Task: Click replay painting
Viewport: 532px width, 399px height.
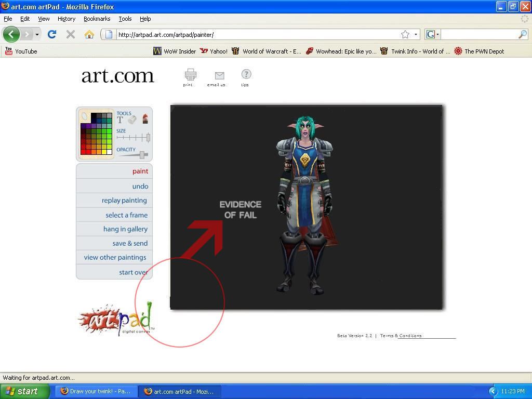Action: [114, 200]
